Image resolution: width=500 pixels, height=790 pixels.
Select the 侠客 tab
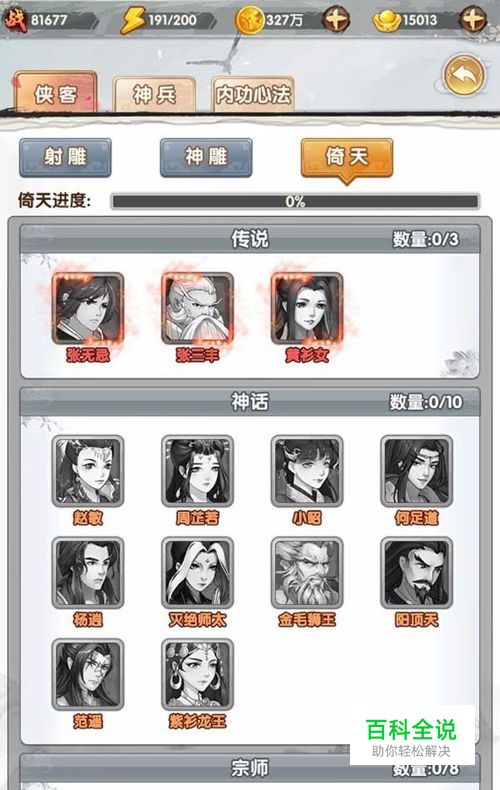coord(55,93)
